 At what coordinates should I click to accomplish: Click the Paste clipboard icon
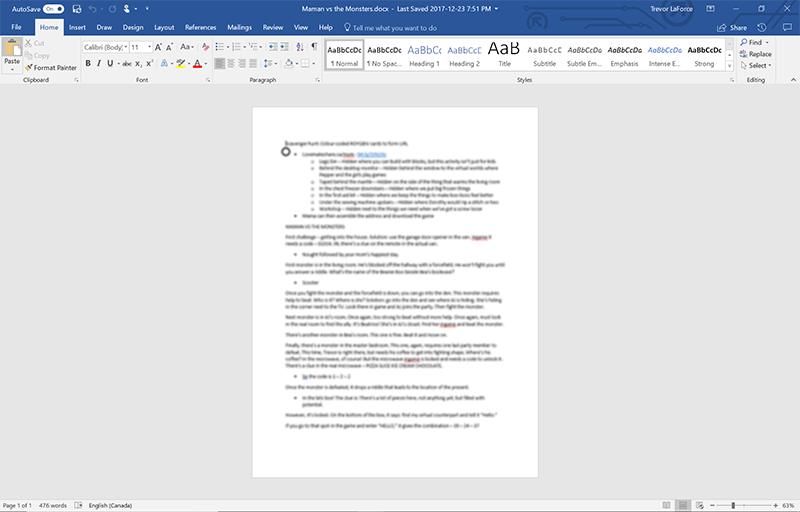12,48
